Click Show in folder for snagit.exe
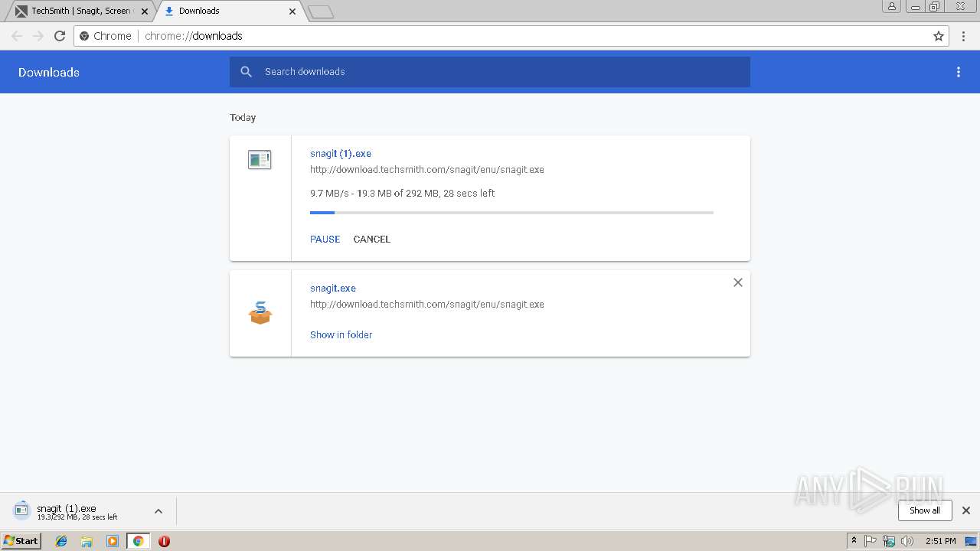Viewport: 980px width, 551px height. click(341, 335)
